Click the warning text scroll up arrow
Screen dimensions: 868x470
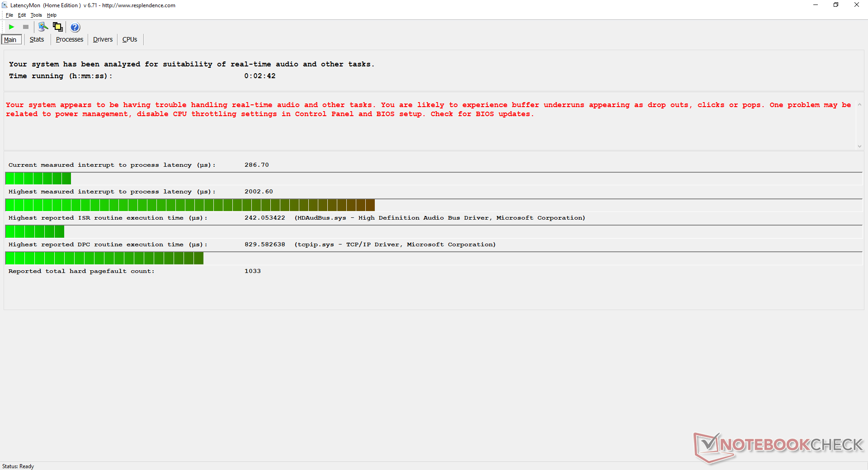(x=859, y=105)
